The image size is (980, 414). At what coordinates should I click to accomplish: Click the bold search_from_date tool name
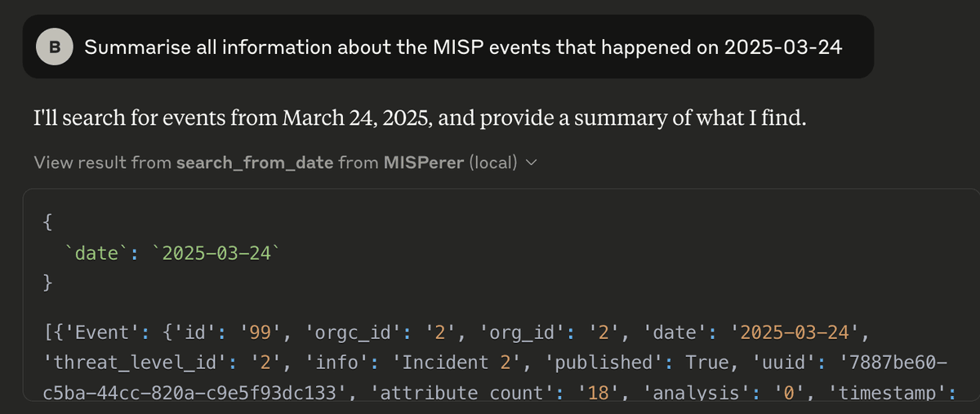(255, 162)
